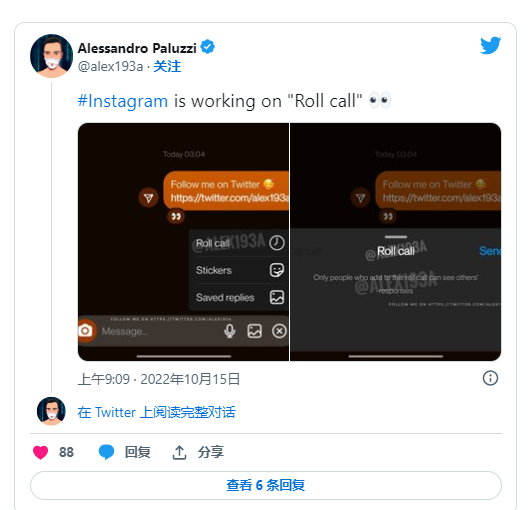Open 在 Twitter 上阅读完整对话 link

coord(156,412)
